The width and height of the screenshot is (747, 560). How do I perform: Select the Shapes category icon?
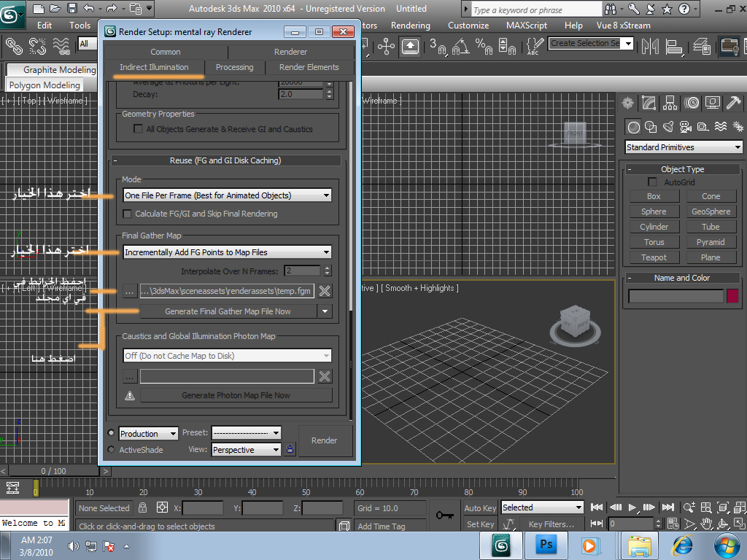pos(651,127)
